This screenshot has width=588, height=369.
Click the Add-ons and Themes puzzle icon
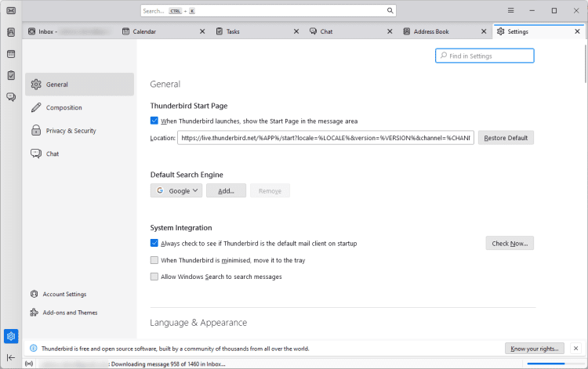click(34, 313)
